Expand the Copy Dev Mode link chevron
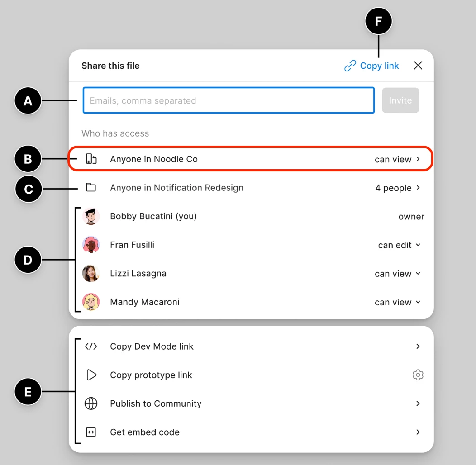The height and width of the screenshot is (465, 476). 418,346
